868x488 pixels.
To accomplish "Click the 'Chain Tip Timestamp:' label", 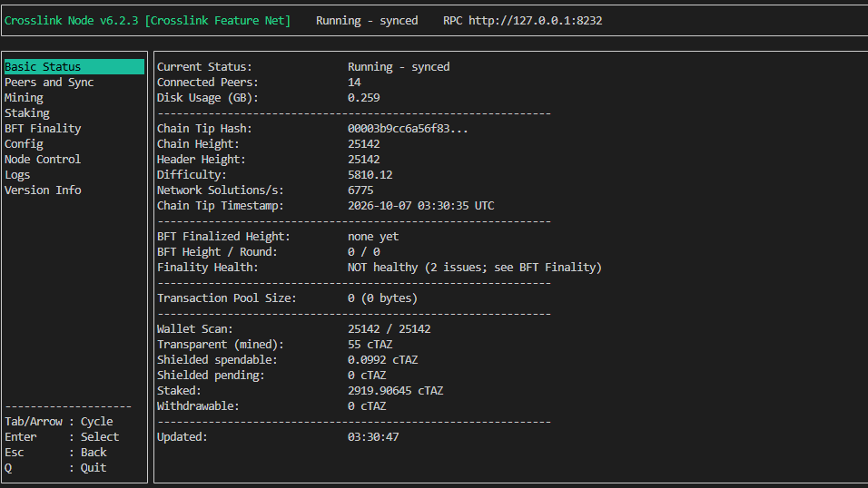I will click(220, 205).
